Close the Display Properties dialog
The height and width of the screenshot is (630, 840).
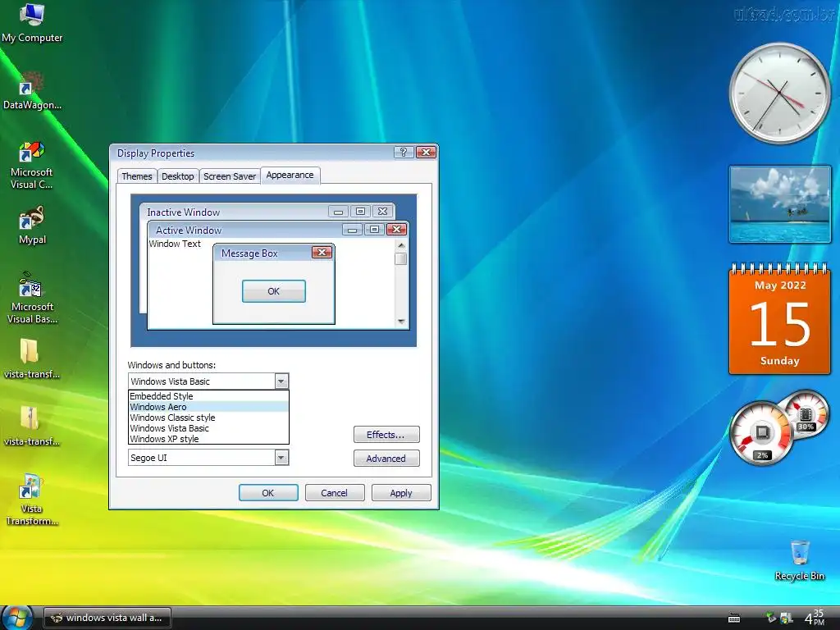click(426, 152)
